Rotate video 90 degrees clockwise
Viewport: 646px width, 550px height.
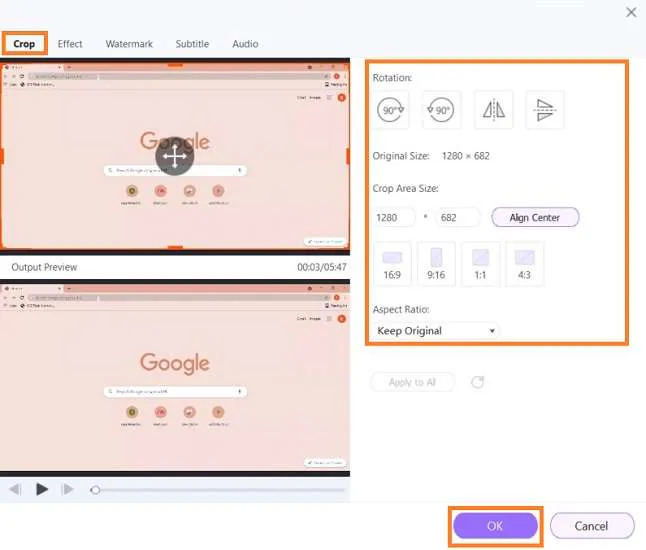tap(391, 110)
